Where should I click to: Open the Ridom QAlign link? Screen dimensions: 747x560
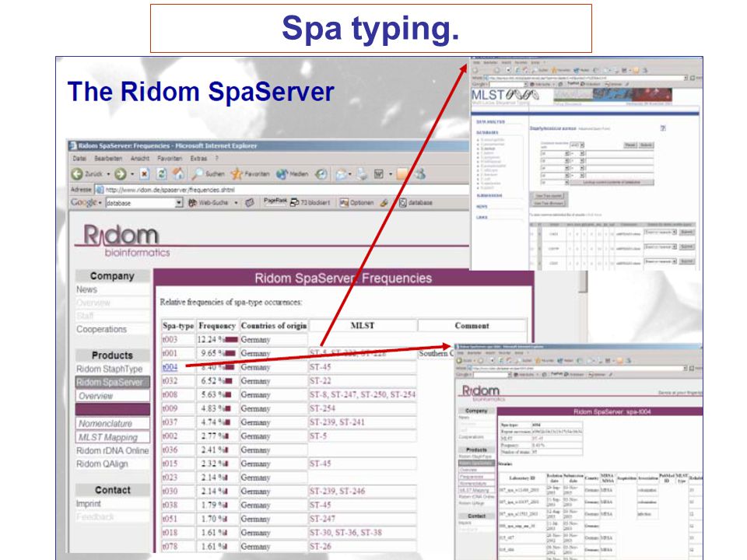point(102,464)
